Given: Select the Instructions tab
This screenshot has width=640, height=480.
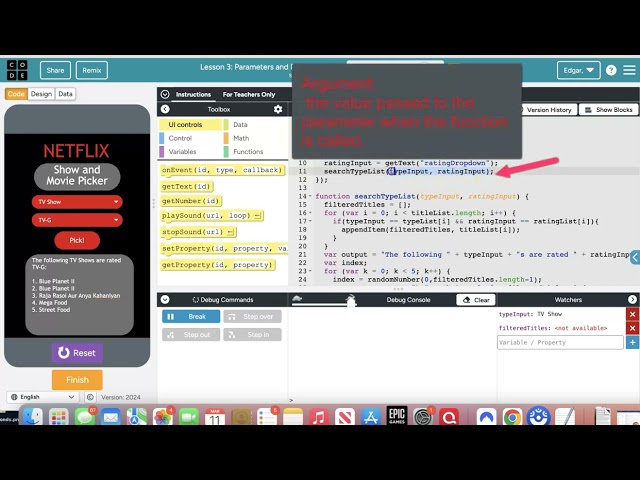Looking at the screenshot, I should [x=193, y=94].
